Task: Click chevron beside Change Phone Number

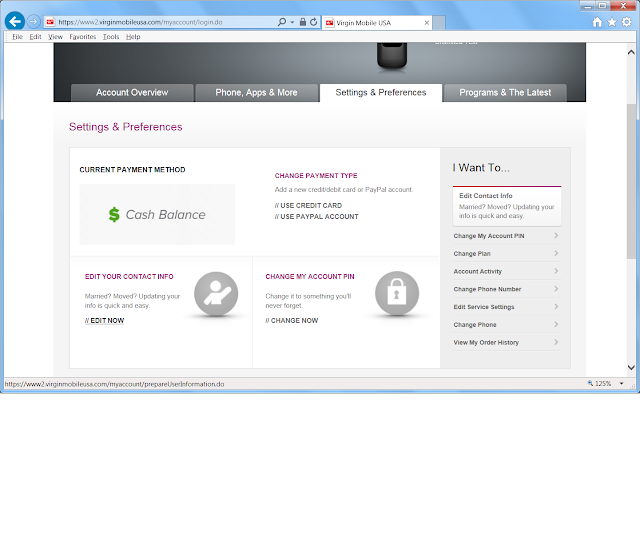Action: [x=556, y=289]
